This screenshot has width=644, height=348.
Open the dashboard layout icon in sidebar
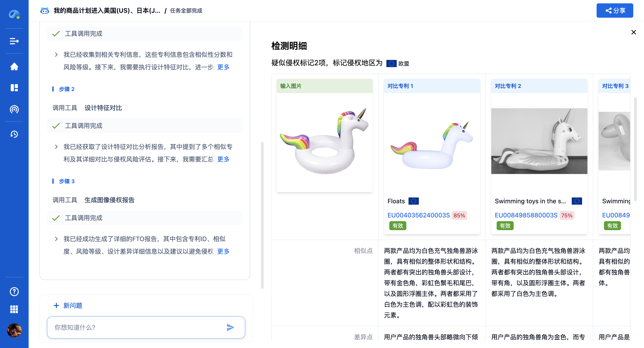(x=14, y=88)
